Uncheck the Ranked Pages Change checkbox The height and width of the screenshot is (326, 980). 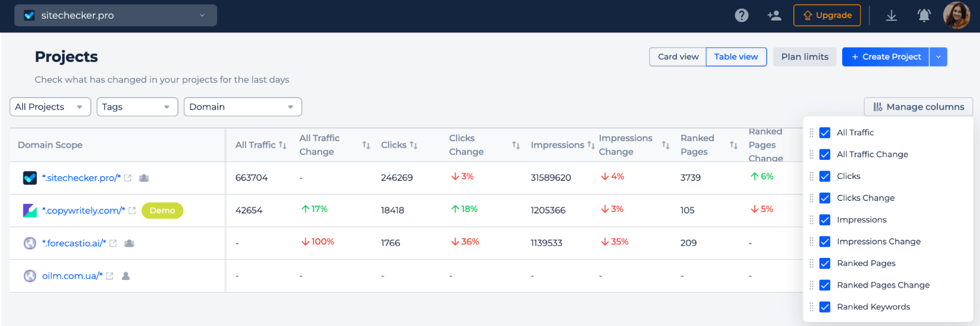coord(825,285)
